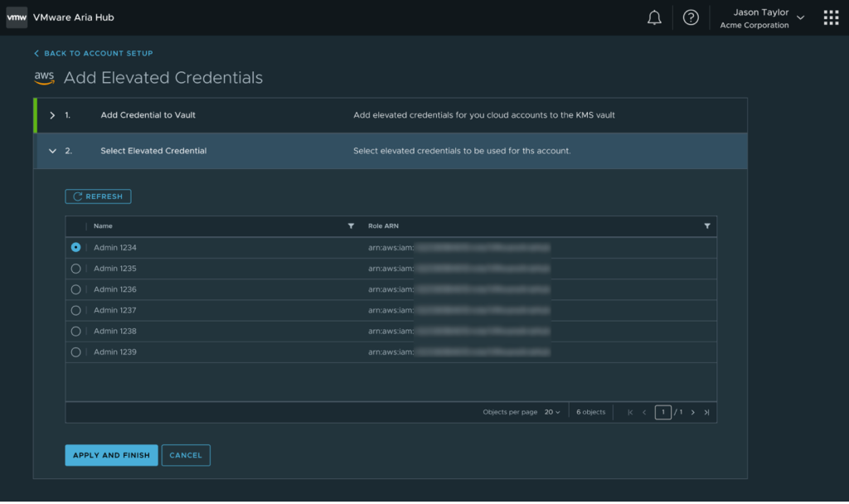Filter the Name column
The image size is (849, 504).
click(x=351, y=226)
